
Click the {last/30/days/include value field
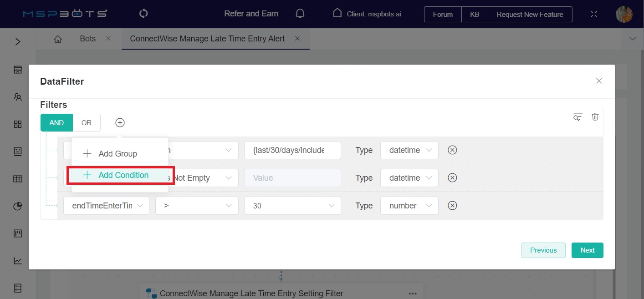[292, 150]
